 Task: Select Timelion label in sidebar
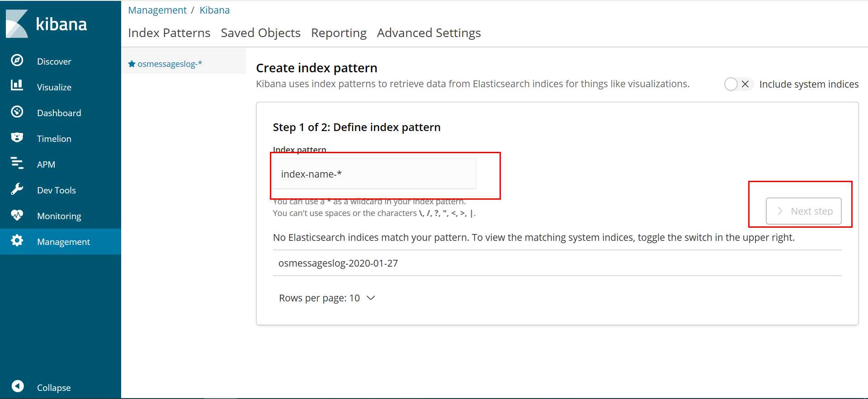[x=54, y=139]
